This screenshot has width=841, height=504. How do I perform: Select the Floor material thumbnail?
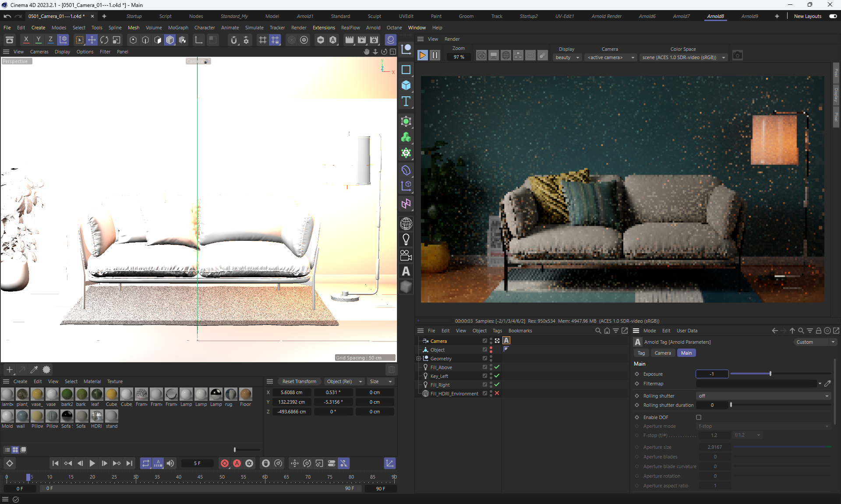245,394
